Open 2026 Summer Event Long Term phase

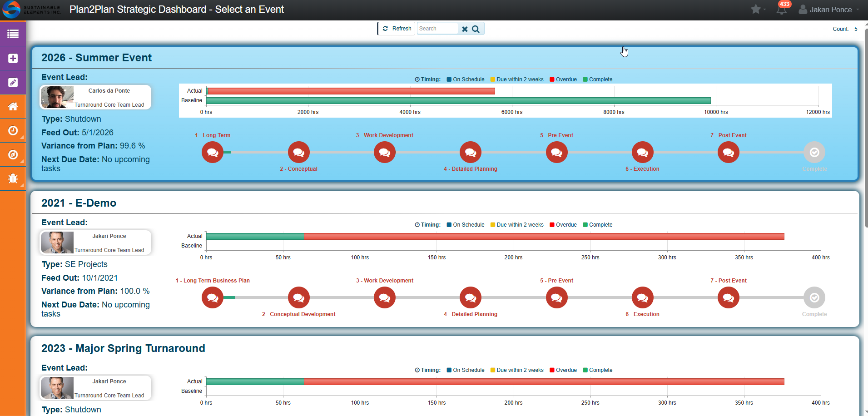click(x=213, y=152)
